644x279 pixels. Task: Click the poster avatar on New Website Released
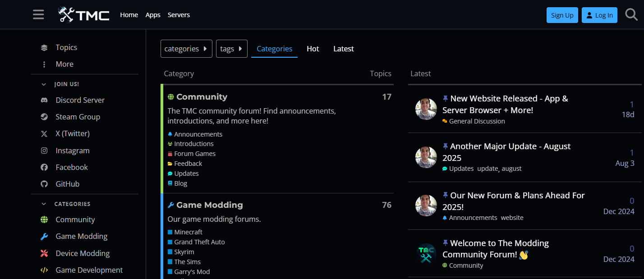426,109
